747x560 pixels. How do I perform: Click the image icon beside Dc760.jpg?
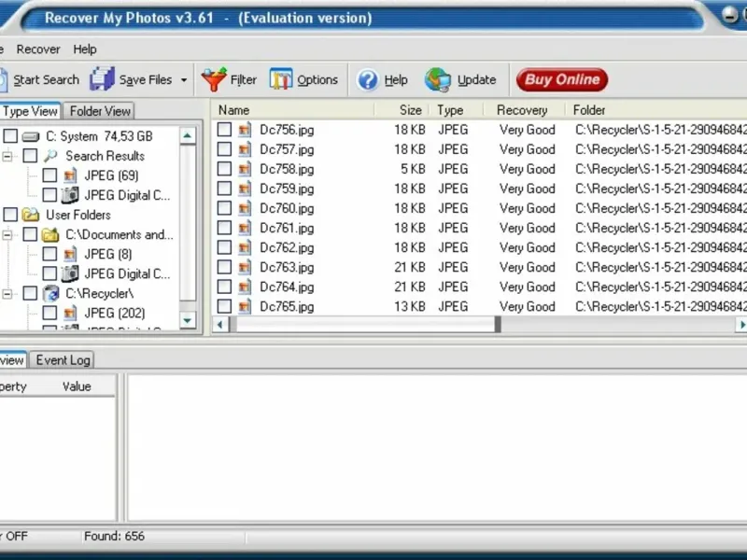245,208
